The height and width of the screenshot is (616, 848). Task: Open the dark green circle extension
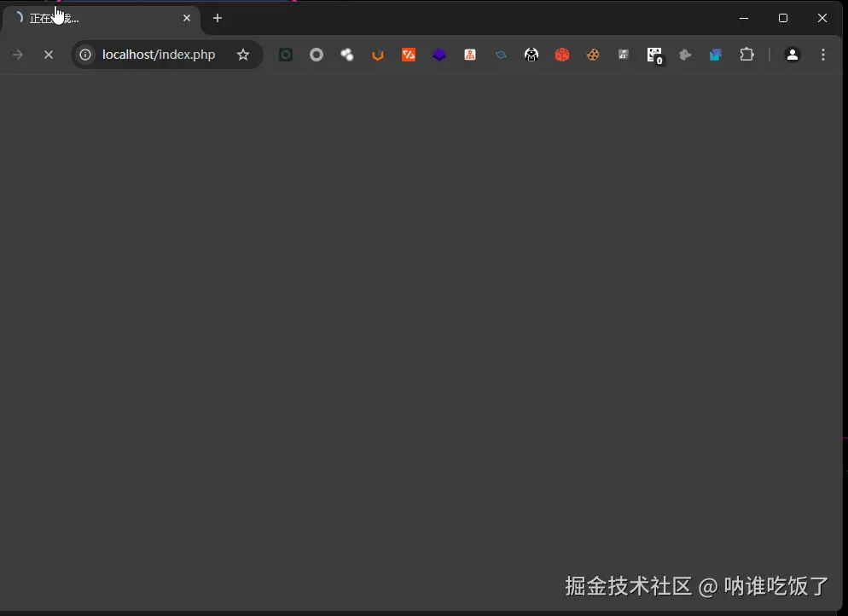[286, 55]
